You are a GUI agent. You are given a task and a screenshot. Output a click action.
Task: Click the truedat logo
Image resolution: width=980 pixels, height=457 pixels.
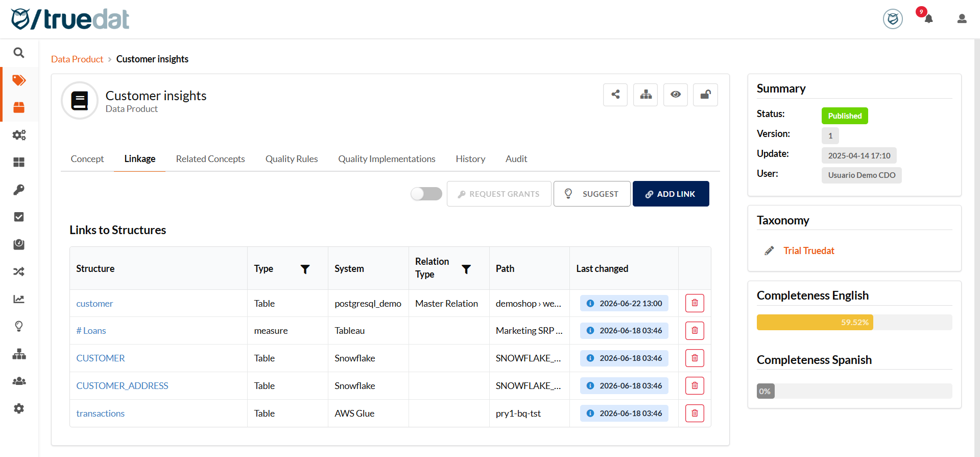pyautogui.click(x=70, y=19)
